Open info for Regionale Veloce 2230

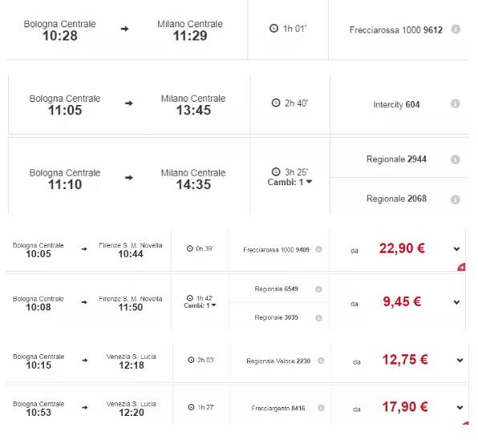coord(321,361)
